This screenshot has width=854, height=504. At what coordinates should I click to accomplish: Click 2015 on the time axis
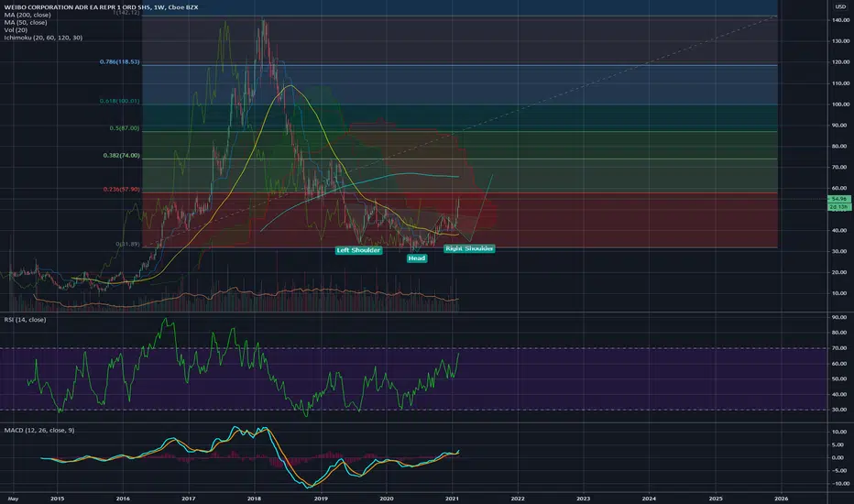coord(57,498)
